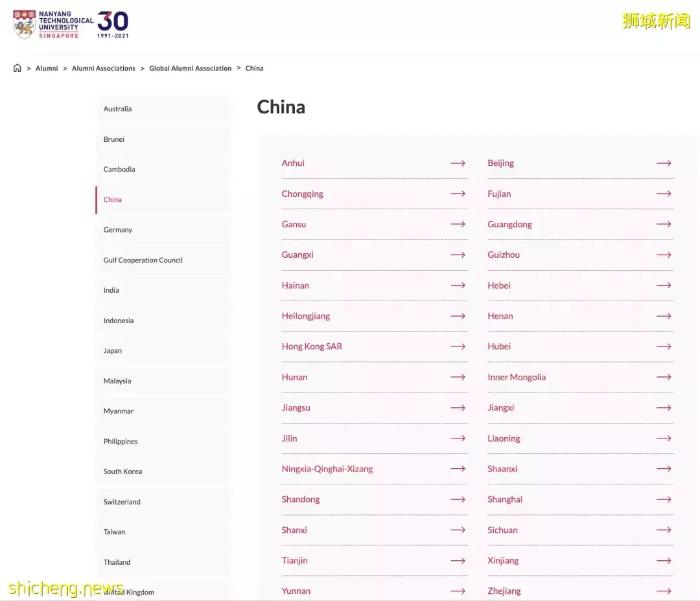Click the arrow icon beside Beijing
Screen dimensions: 700x601
tap(663, 163)
